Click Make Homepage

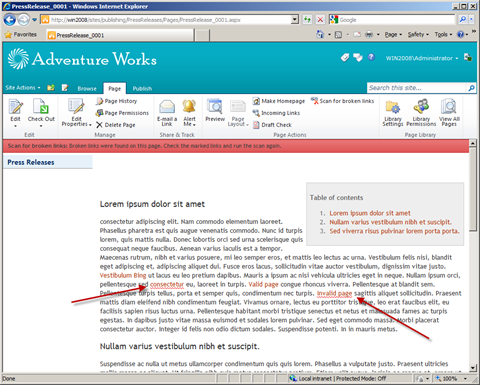pos(279,101)
